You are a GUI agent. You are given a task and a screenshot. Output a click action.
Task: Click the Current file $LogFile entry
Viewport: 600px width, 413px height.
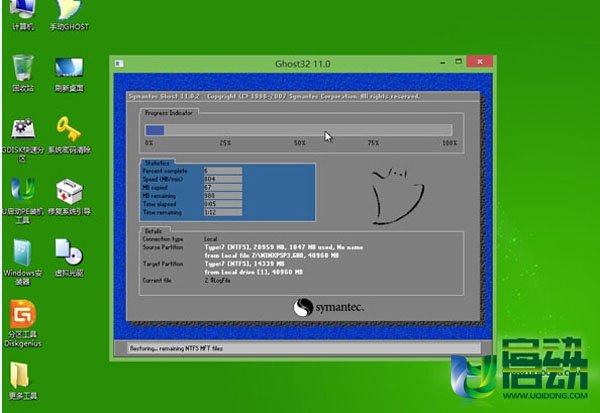[x=217, y=281]
